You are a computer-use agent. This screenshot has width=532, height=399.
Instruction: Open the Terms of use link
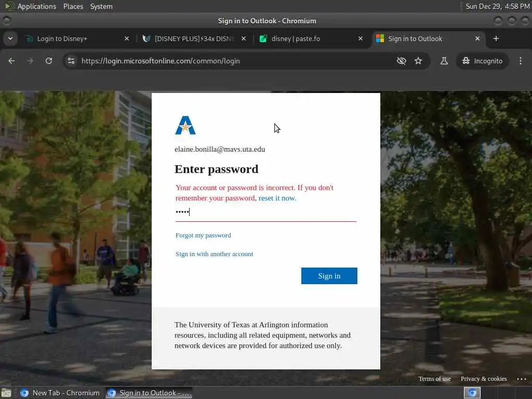(x=434, y=379)
